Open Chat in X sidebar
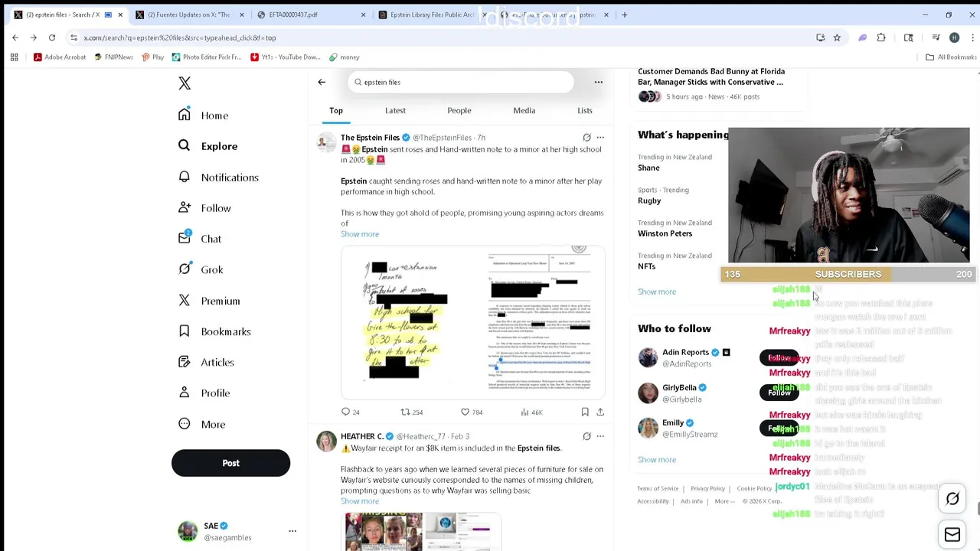 coord(200,239)
